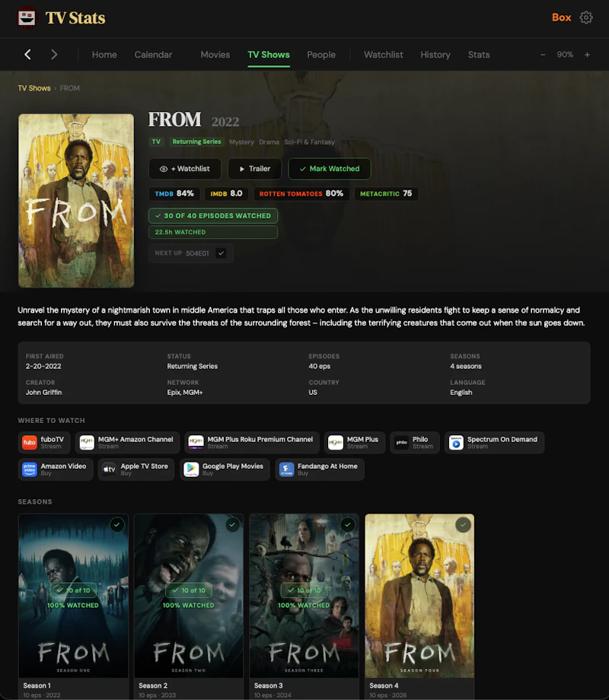Click the TV type tag

point(156,142)
